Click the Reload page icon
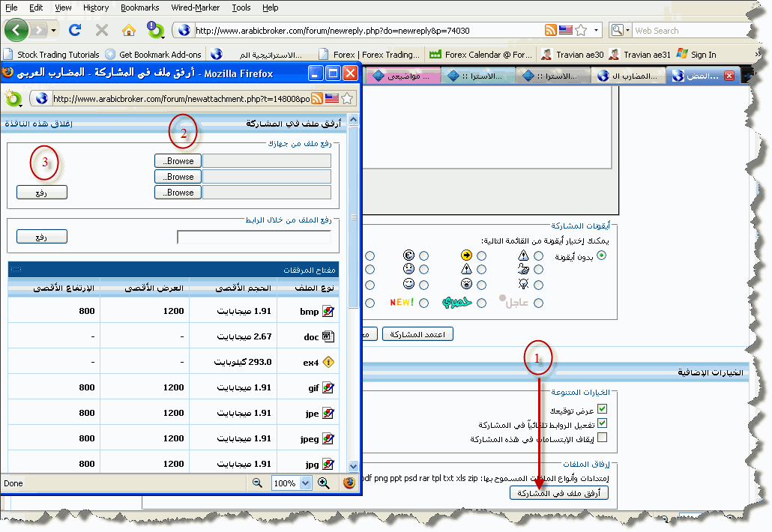772x532 pixels. [74, 30]
